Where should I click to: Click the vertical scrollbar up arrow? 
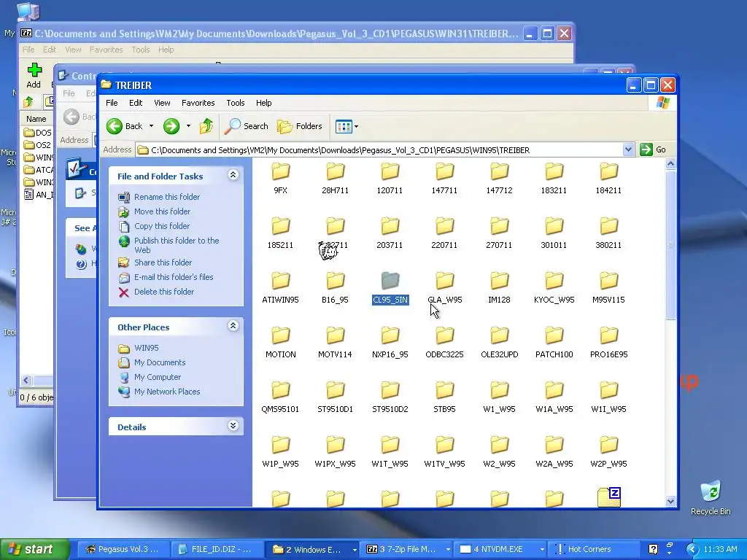point(670,164)
